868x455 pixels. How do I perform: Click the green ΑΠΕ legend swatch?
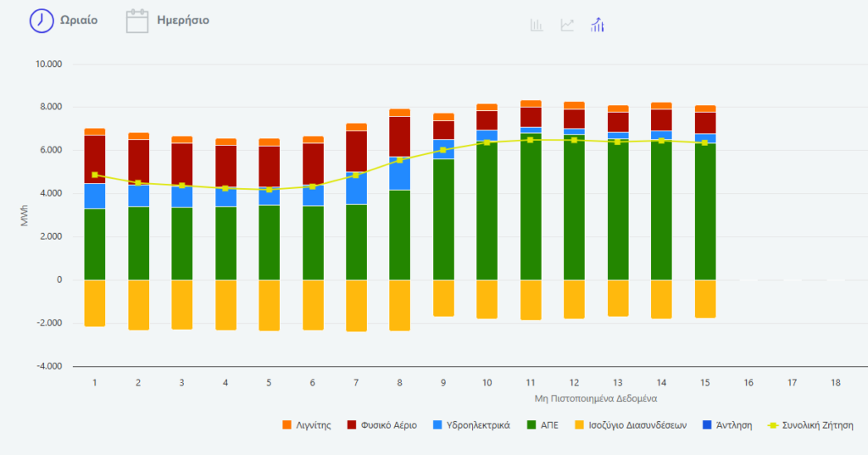coord(531,425)
